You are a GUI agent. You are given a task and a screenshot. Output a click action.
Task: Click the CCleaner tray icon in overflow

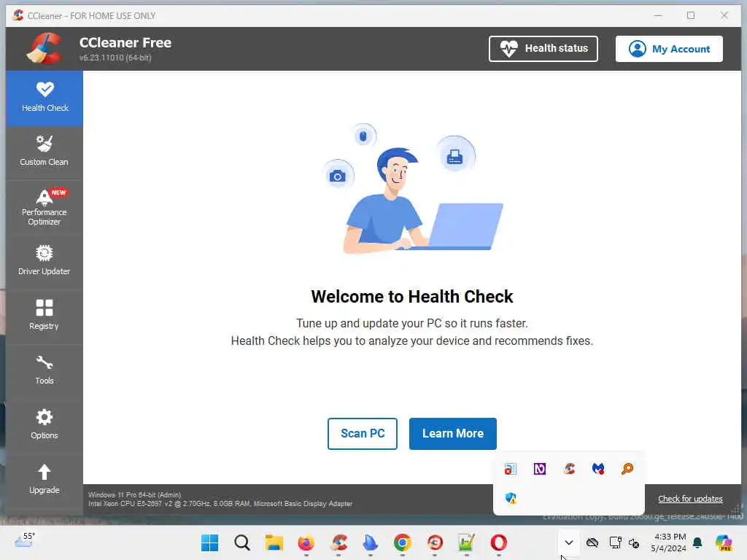[569, 469]
